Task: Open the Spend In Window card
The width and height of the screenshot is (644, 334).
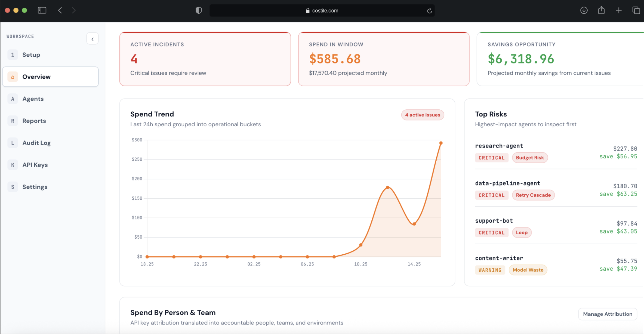Action: [384, 59]
